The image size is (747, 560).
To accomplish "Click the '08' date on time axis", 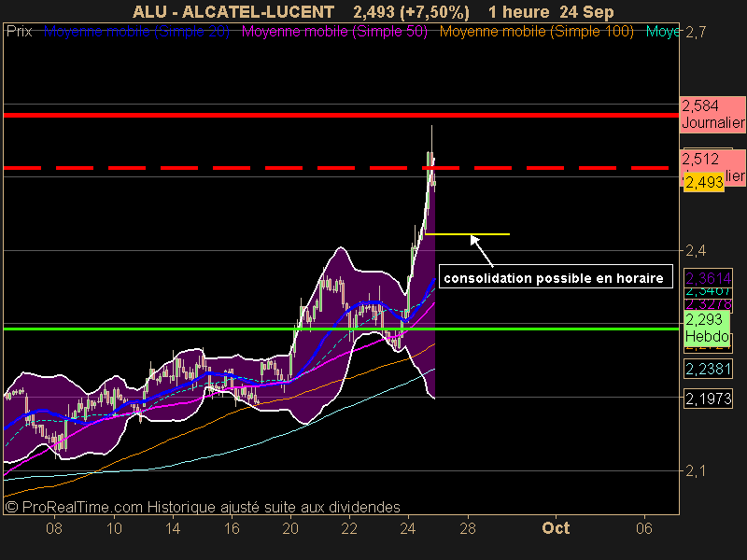I will tap(54, 528).
